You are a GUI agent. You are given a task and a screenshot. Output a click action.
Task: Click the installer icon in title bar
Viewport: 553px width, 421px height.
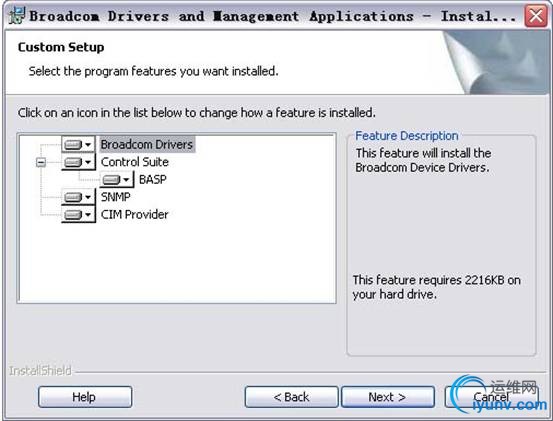(x=16, y=15)
